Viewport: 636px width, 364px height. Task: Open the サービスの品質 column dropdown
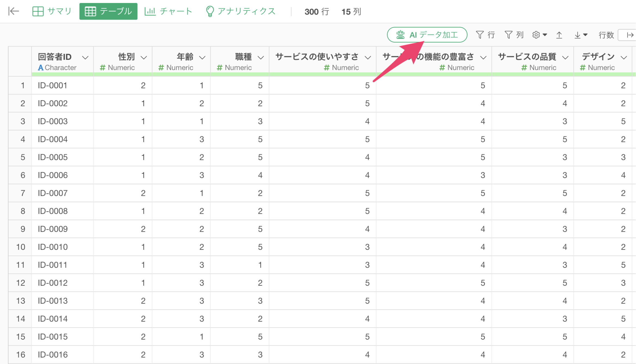point(565,57)
